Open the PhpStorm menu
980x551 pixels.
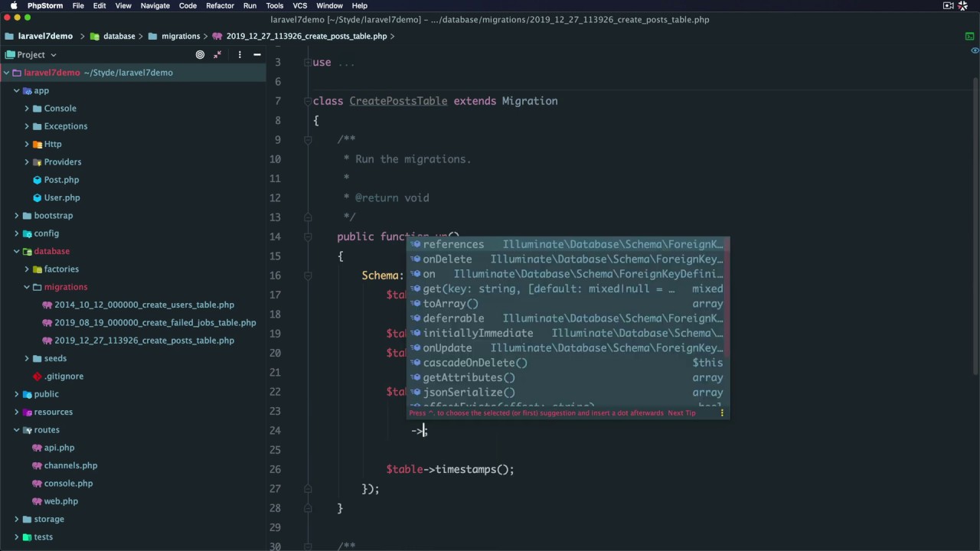pos(45,5)
